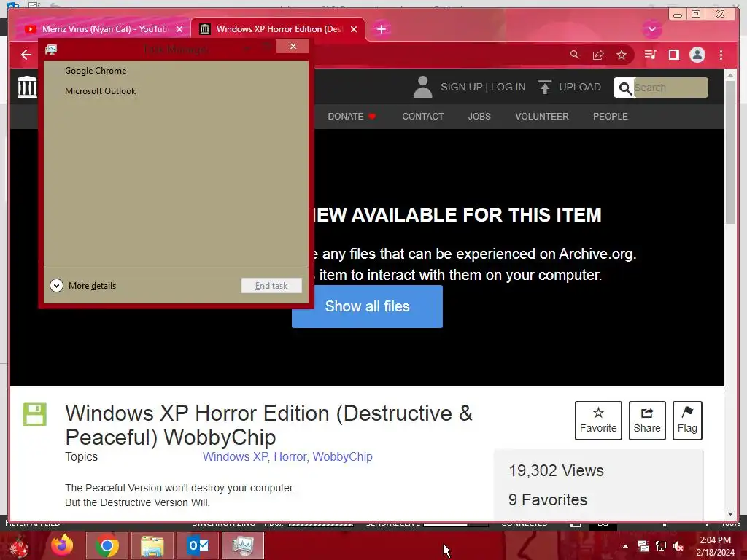Screen dimensions: 747x560
Task: Open the DONATE menu item
Action: point(352,116)
